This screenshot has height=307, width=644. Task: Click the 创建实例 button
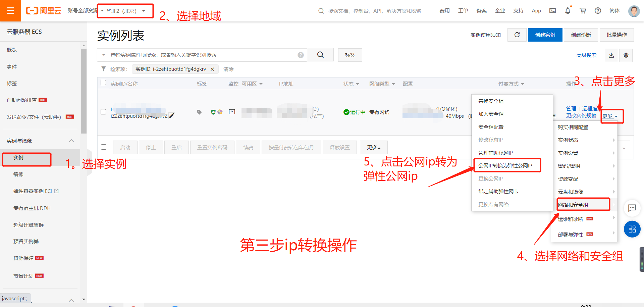[x=545, y=35]
